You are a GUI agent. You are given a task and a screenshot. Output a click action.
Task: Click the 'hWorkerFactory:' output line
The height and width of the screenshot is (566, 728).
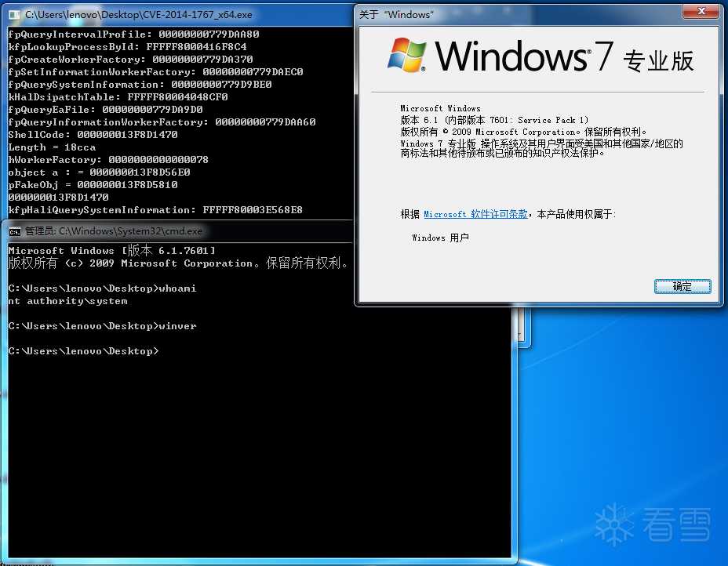[108, 160]
